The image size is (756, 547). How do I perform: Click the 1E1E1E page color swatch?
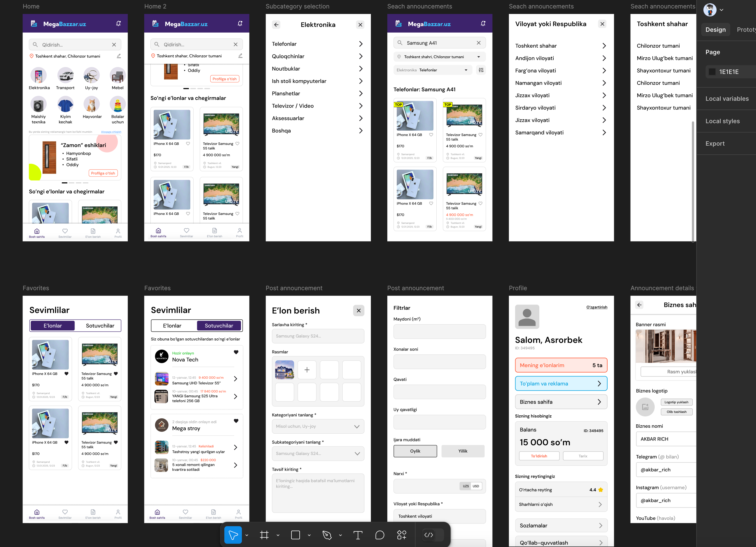point(712,72)
